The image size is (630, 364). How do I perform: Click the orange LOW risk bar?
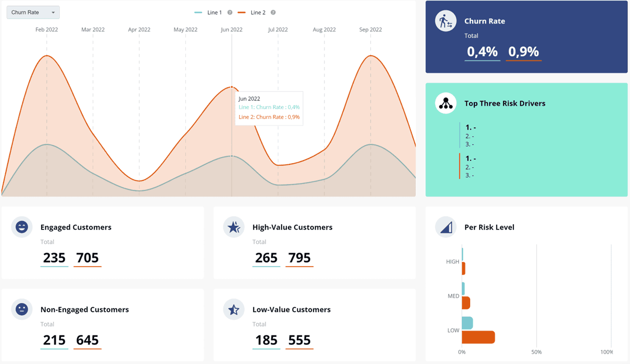[478, 337]
